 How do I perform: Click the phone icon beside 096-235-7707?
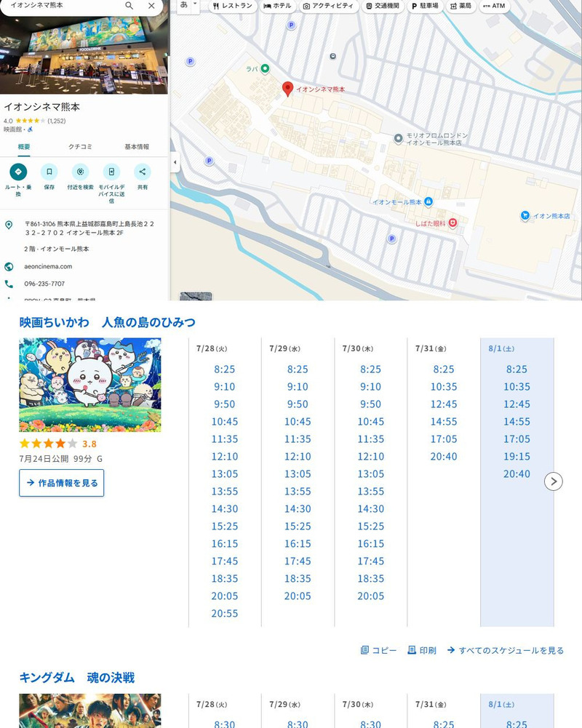(9, 284)
